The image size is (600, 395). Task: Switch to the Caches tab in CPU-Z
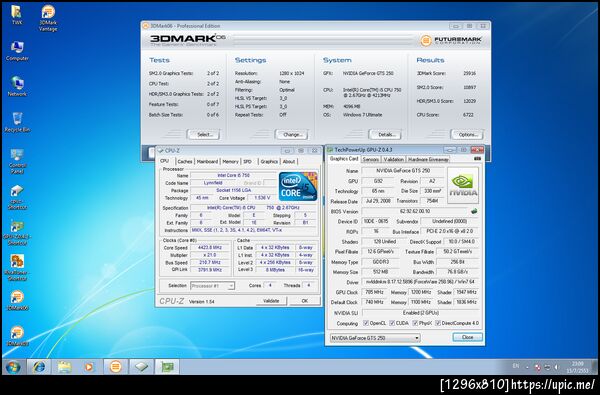[185, 162]
